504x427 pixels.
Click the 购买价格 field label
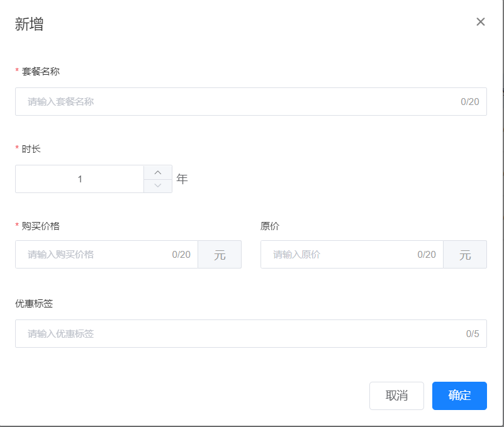tap(41, 226)
